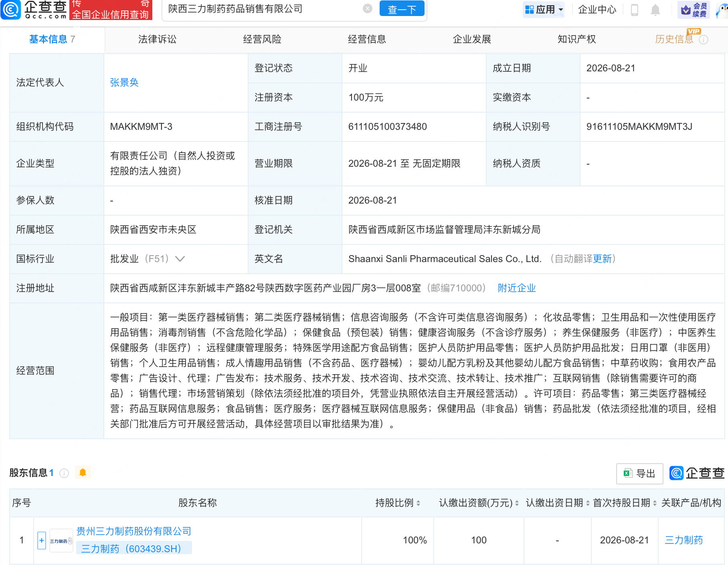Open legal representative 张景奂 link
This screenshot has width=728, height=565.
pyautogui.click(x=124, y=83)
